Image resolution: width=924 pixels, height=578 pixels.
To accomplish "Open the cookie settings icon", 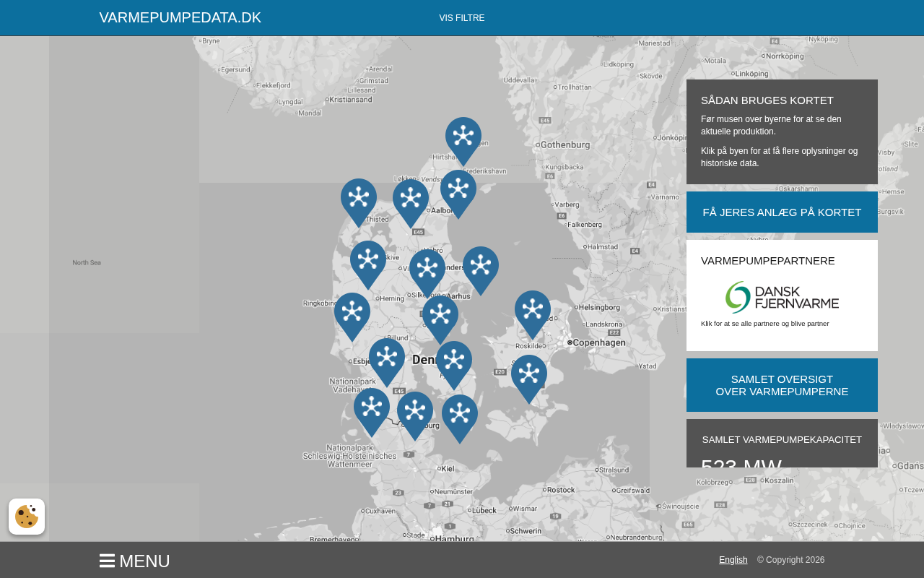I will (27, 517).
